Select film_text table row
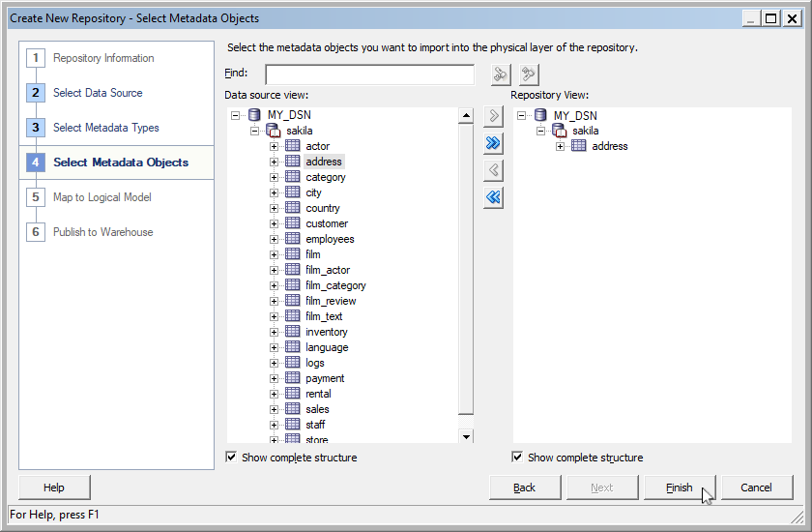 tap(324, 316)
